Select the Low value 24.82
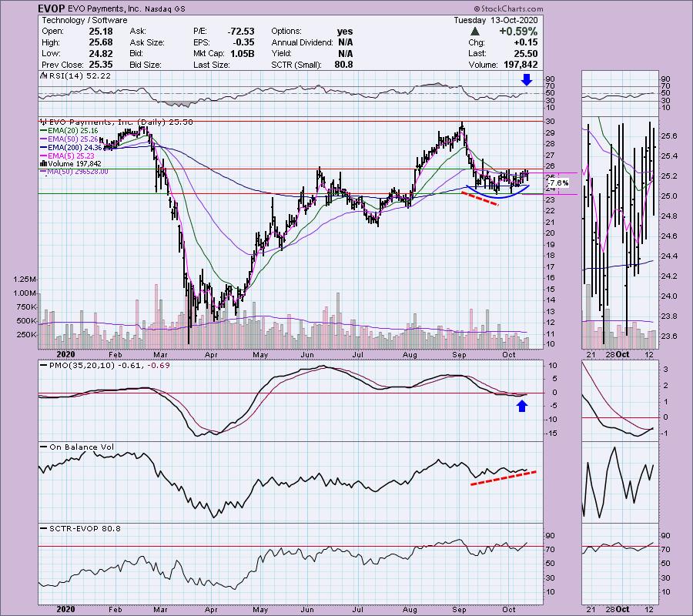Image resolution: width=693 pixels, height=616 pixels. tap(101, 53)
